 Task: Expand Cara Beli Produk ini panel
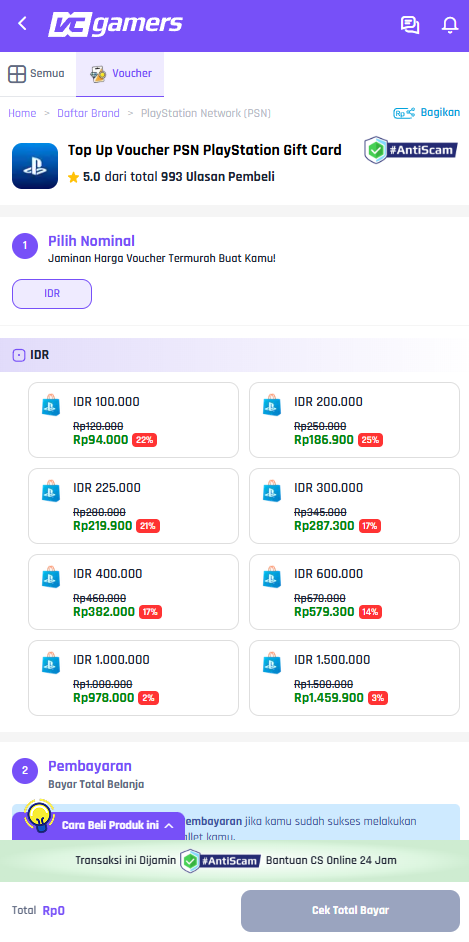98,825
